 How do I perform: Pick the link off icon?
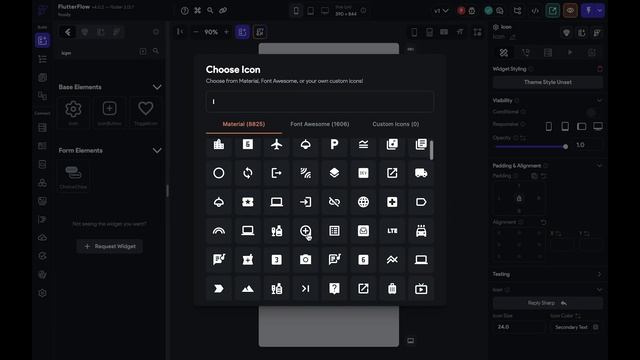tap(334, 202)
